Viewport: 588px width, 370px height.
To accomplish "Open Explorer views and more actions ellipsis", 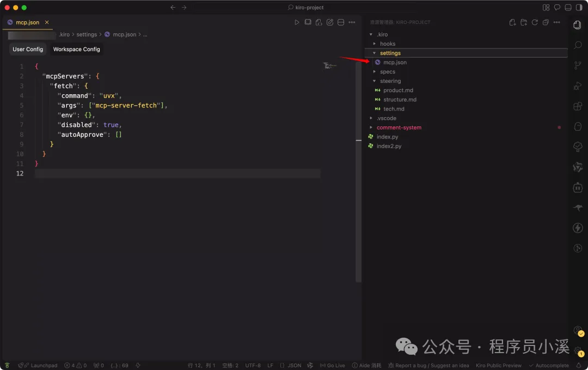I will 556,22.
